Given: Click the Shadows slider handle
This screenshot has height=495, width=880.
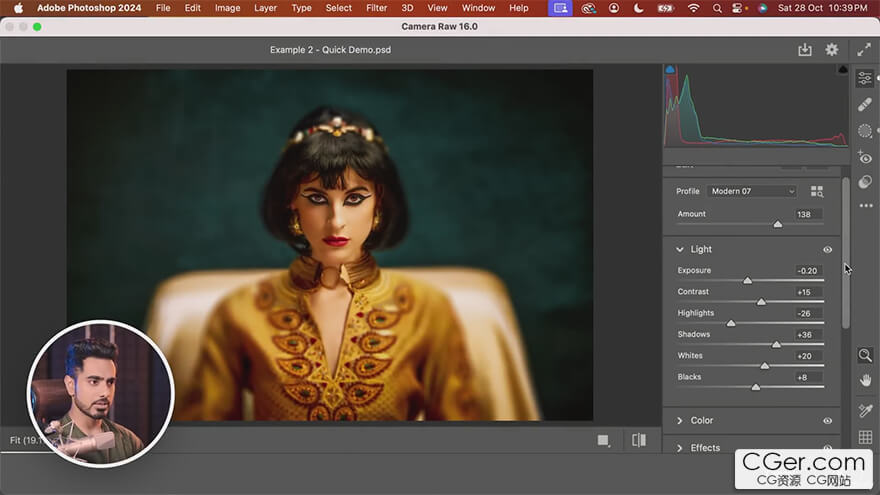Looking at the screenshot, I should 776,344.
